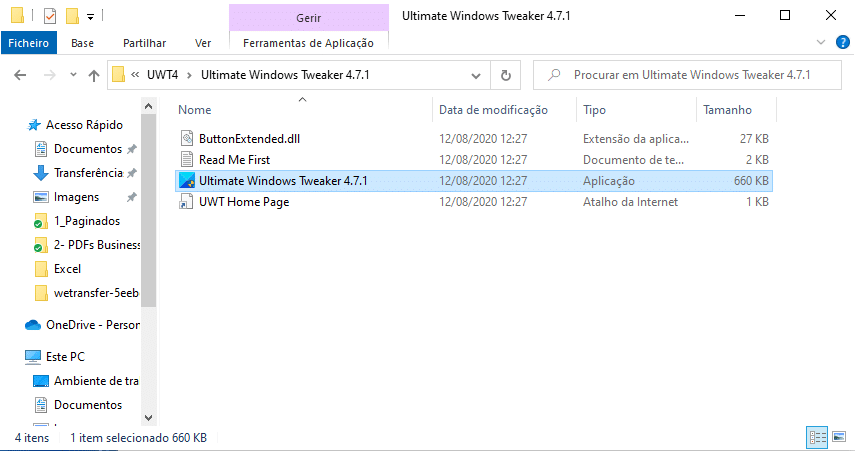855x451 pixels.
Task: Click the Properties quick access toolbar icon
Action: (x=50, y=16)
